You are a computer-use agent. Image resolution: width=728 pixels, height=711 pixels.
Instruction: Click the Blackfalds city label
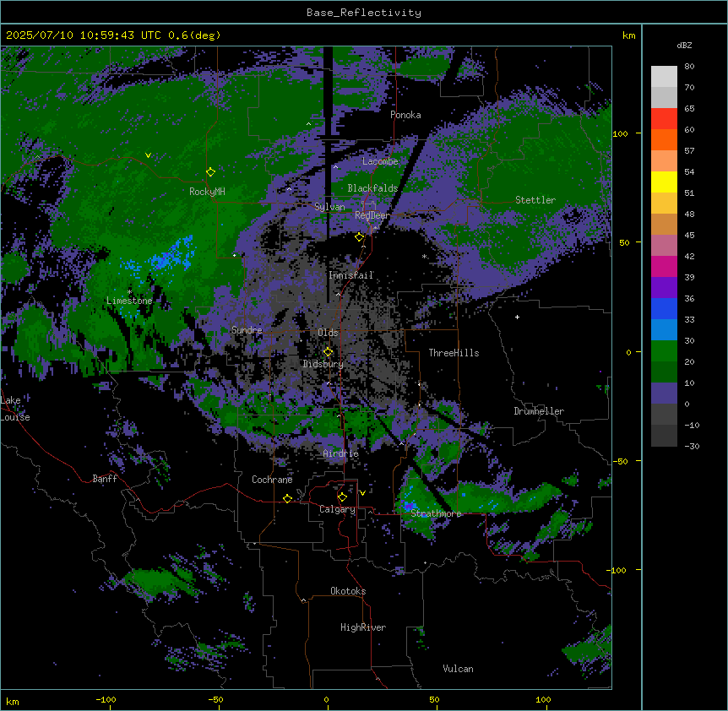click(x=372, y=188)
